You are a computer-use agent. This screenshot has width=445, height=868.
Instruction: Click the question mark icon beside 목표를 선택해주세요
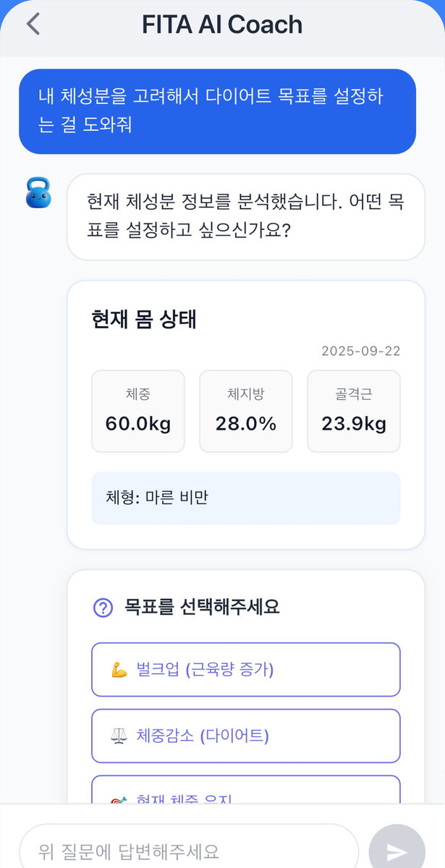pyautogui.click(x=103, y=608)
